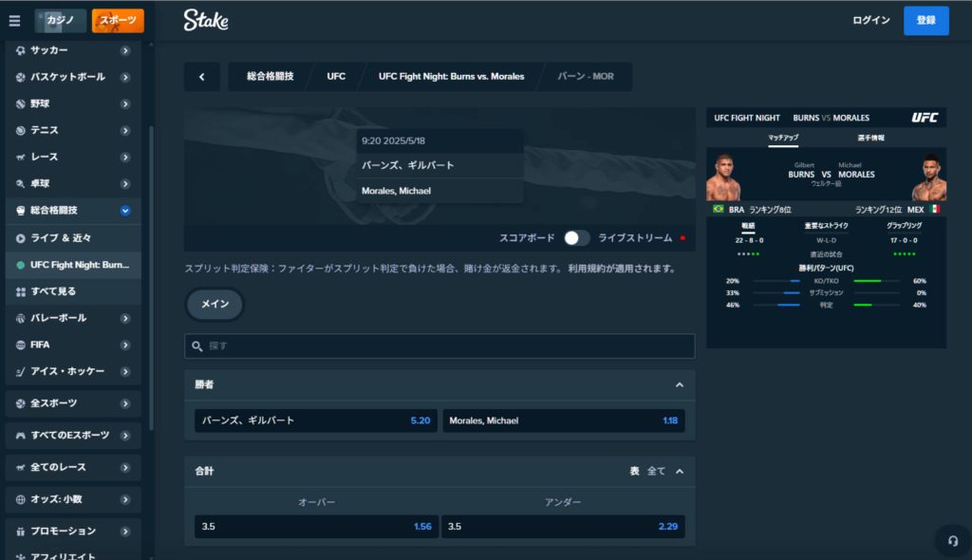
Task: Click the table tennis icon beside 卓球
Action: pos(21,183)
